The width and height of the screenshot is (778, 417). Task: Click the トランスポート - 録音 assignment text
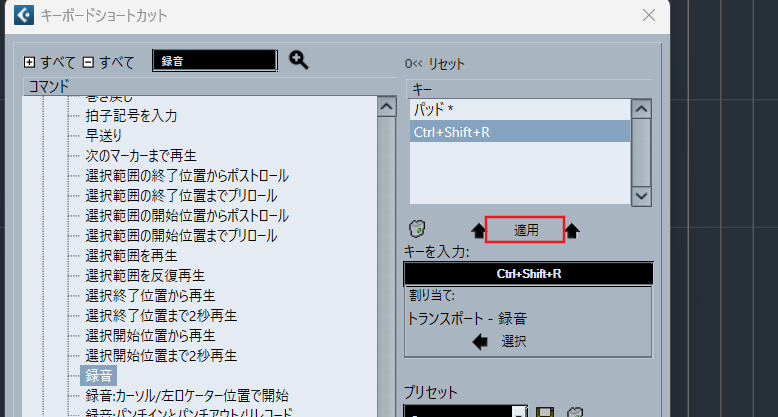(467, 318)
